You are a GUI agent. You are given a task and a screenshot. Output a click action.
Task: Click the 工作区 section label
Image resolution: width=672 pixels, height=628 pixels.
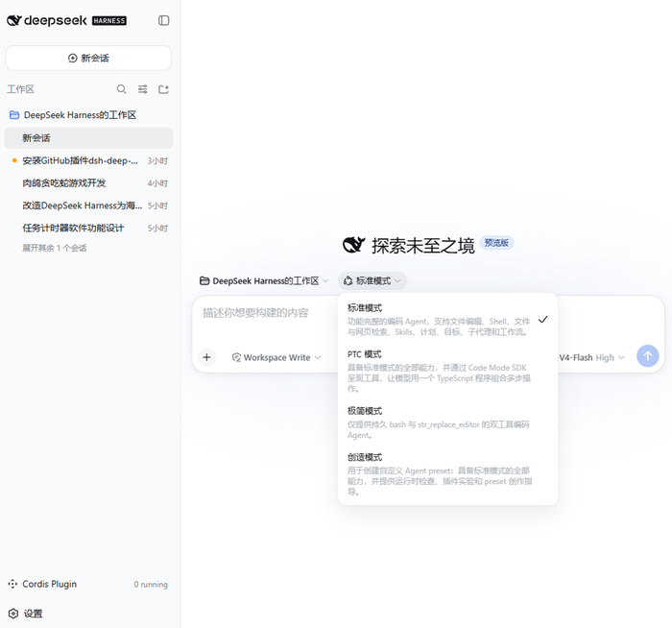(20, 89)
